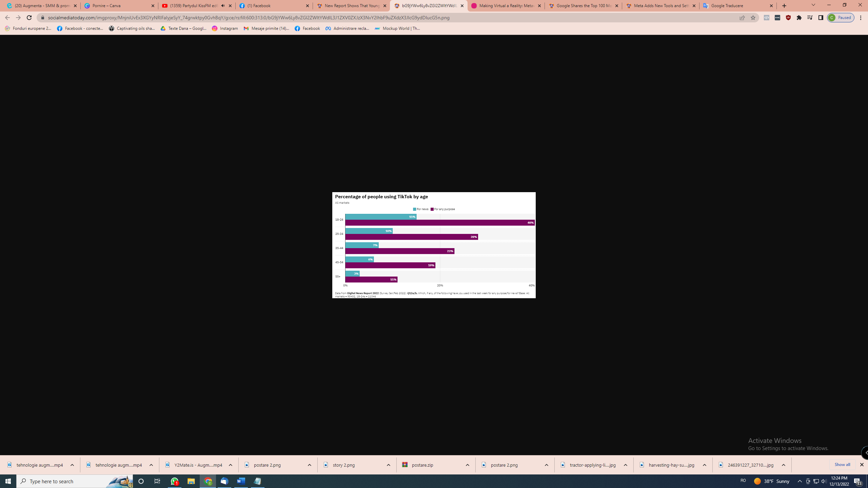This screenshot has width=868, height=488.
Task: Open Chrome side panel icon
Action: pos(821,18)
